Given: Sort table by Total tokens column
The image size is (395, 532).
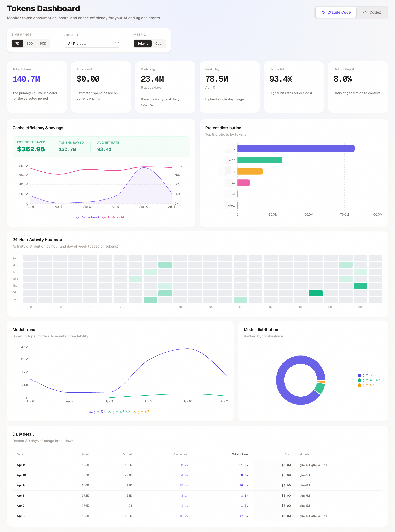Looking at the screenshot, I should [240, 454].
